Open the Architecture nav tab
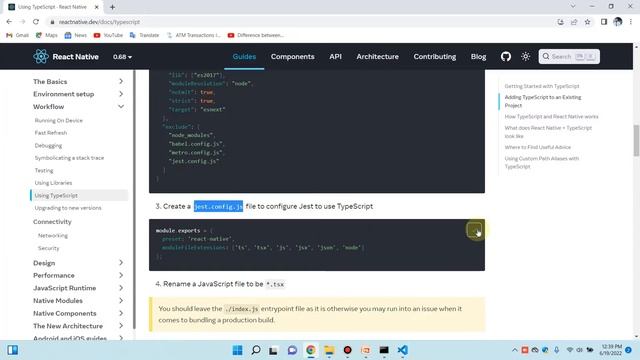640x360 pixels. tap(378, 56)
